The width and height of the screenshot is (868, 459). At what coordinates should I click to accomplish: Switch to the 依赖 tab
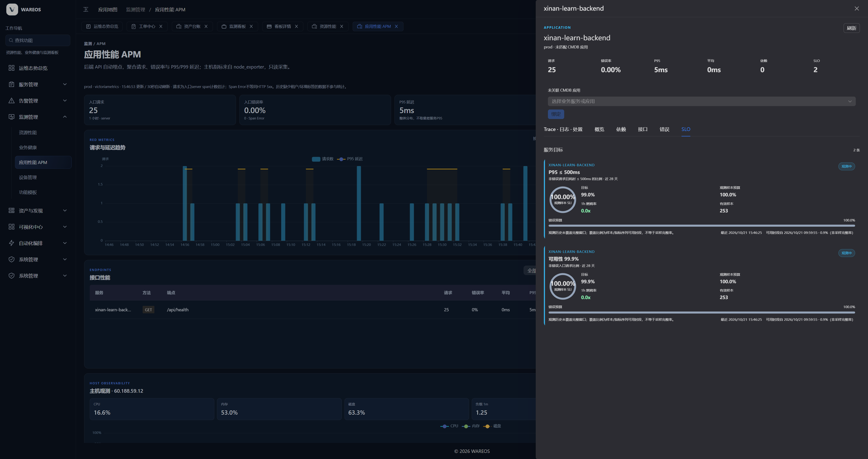(x=621, y=129)
